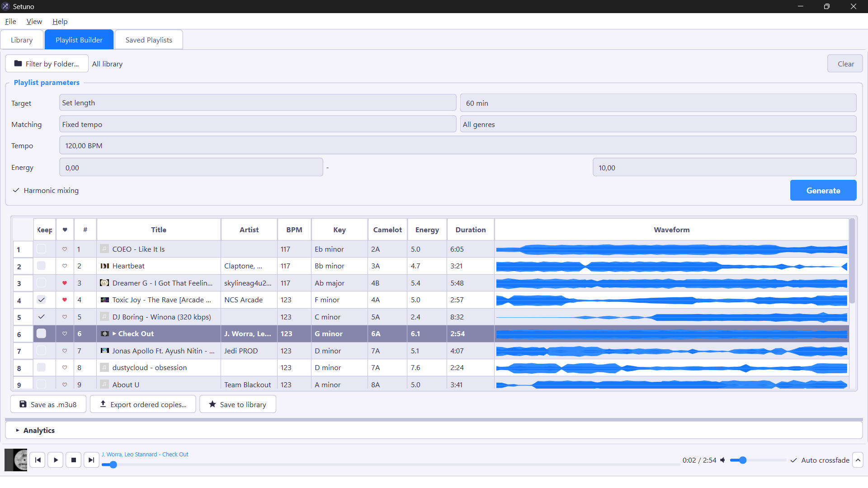Open the All genres dropdown
Viewport: 868px width, 488px height.
coord(658,124)
